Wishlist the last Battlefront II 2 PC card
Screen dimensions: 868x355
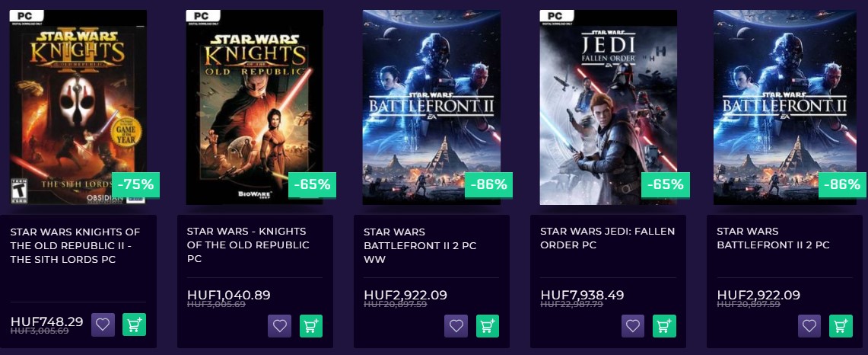point(809,326)
